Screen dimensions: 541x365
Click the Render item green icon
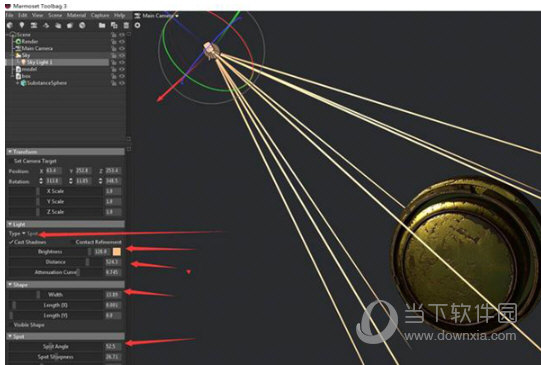pyautogui.click(x=18, y=41)
